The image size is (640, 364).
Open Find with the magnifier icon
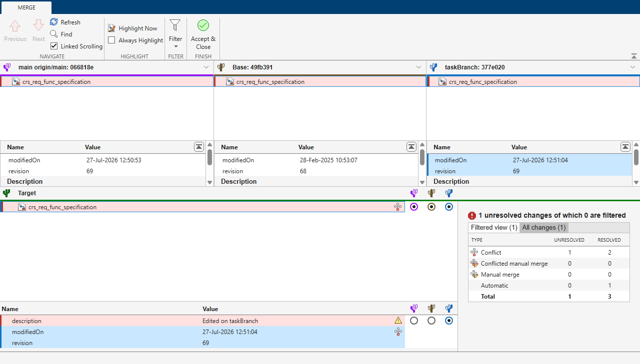tap(54, 34)
